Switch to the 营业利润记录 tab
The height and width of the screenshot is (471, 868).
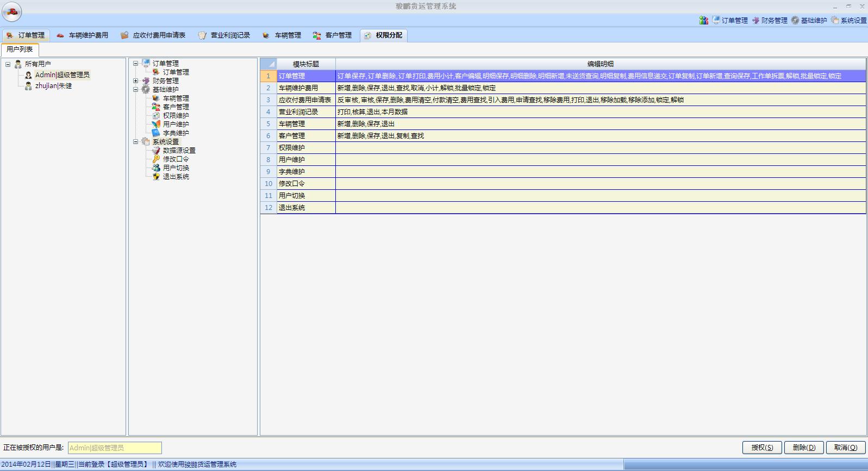224,35
